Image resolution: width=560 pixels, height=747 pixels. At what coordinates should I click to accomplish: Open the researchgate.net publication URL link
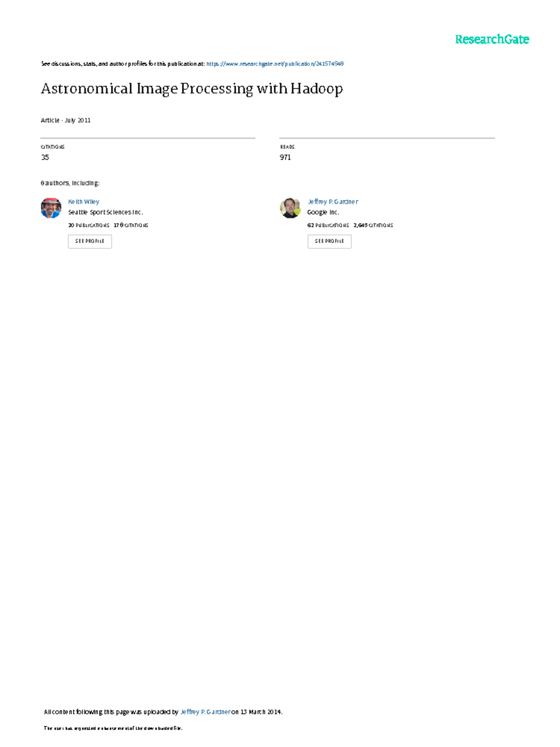pos(275,64)
